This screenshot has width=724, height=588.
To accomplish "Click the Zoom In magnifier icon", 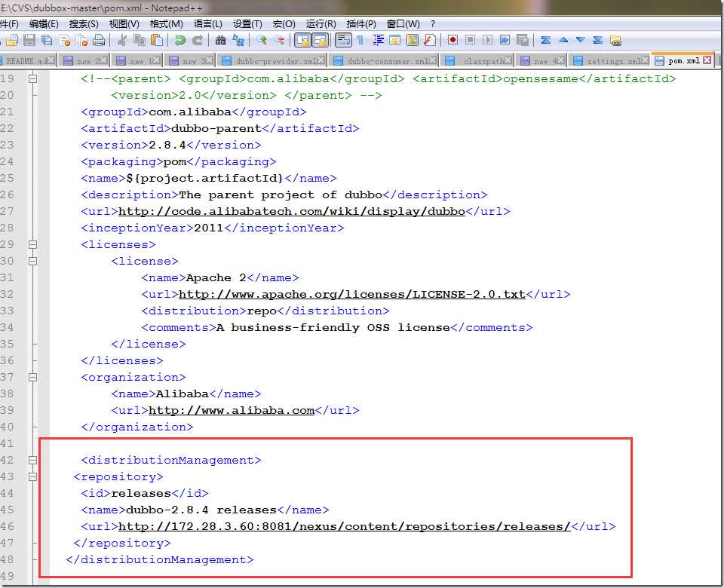I will (x=262, y=41).
